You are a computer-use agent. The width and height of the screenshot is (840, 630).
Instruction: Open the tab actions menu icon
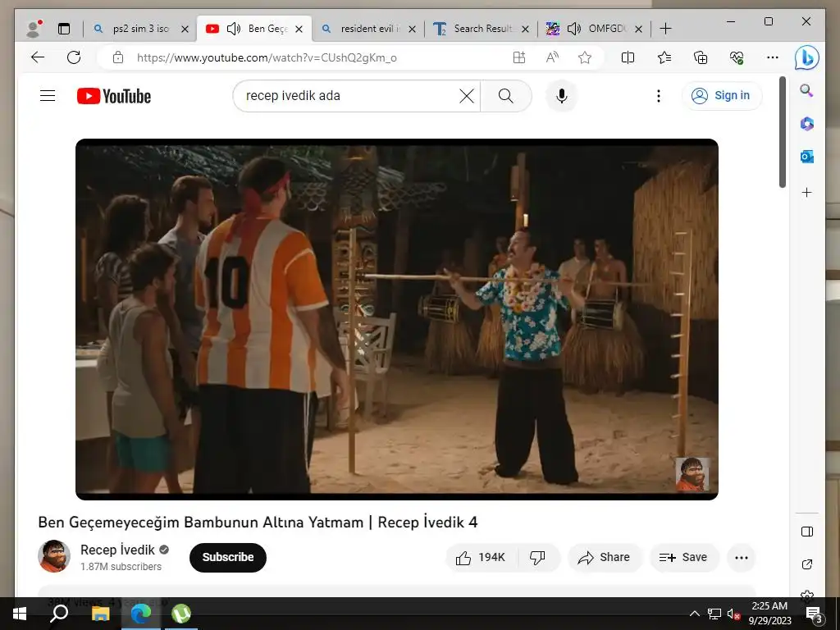(x=64, y=29)
